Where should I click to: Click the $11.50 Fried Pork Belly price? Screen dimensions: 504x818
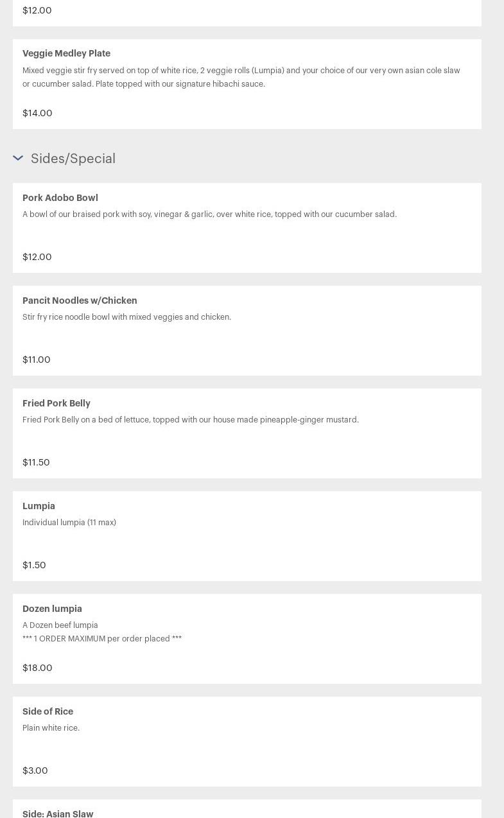[x=36, y=462]
